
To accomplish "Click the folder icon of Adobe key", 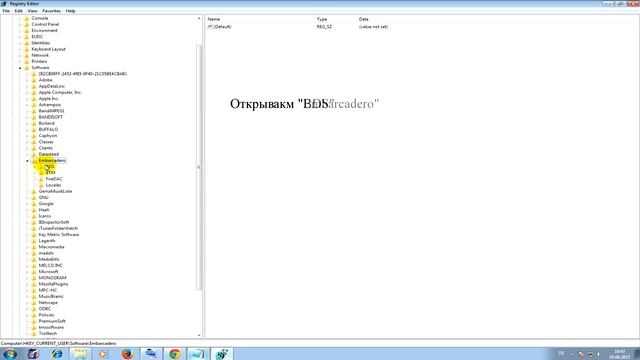I will (x=34, y=80).
